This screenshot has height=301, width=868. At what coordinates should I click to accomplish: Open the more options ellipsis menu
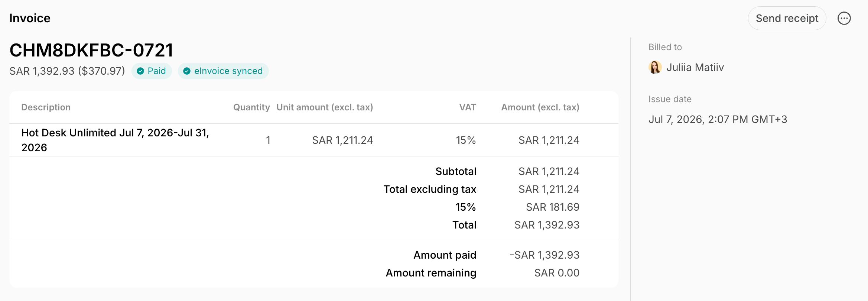coord(844,18)
